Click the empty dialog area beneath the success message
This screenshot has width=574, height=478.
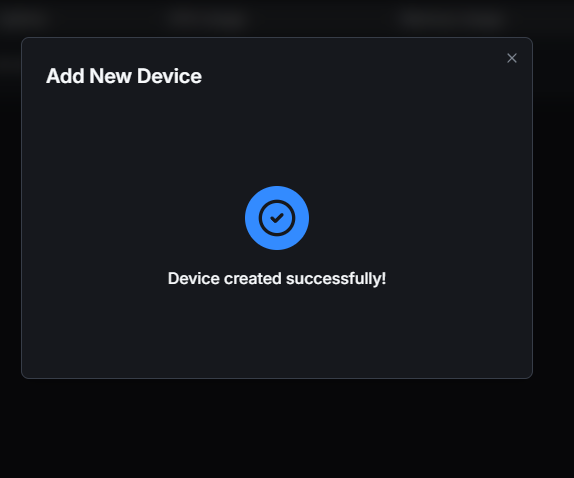(277, 333)
